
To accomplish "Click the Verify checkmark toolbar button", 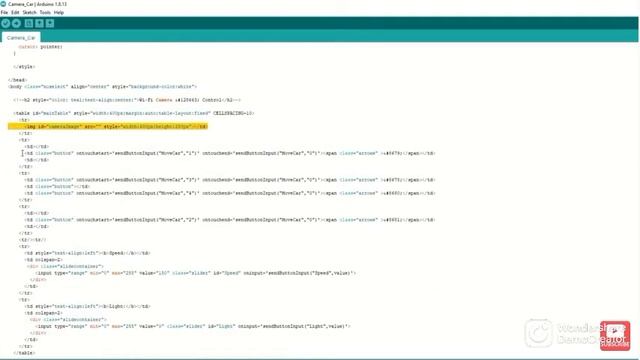I will (x=5, y=24).
